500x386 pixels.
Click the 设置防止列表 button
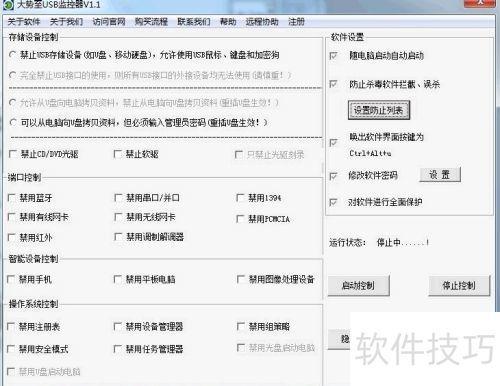point(379,110)
